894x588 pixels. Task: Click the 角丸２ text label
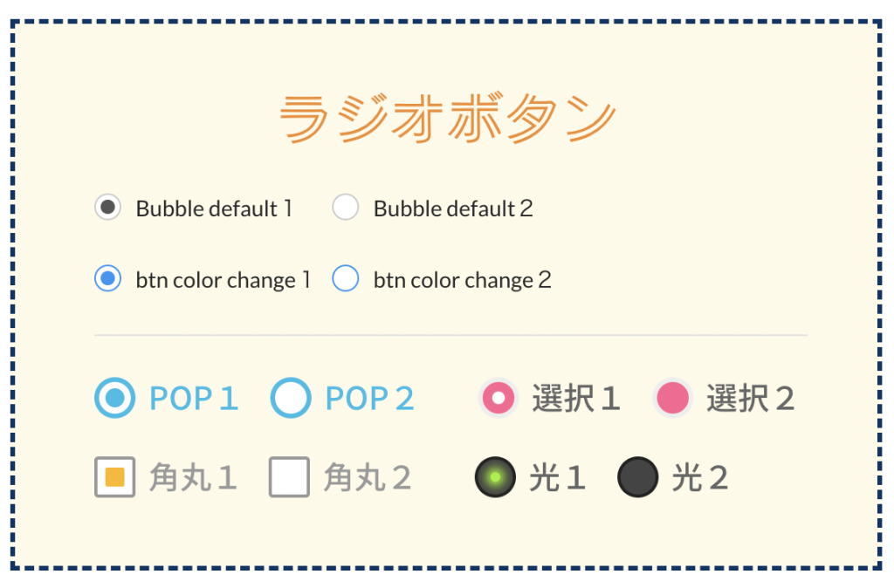click(x=368, y=477)
